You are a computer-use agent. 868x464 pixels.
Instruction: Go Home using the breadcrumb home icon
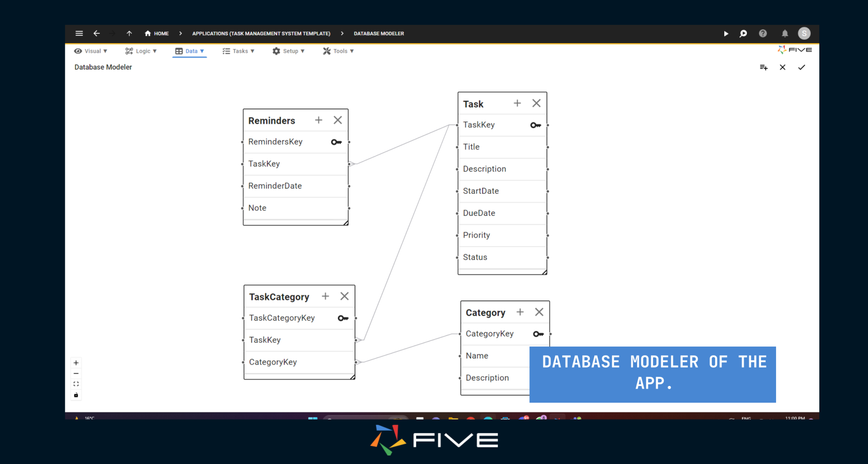coord(147,33)
